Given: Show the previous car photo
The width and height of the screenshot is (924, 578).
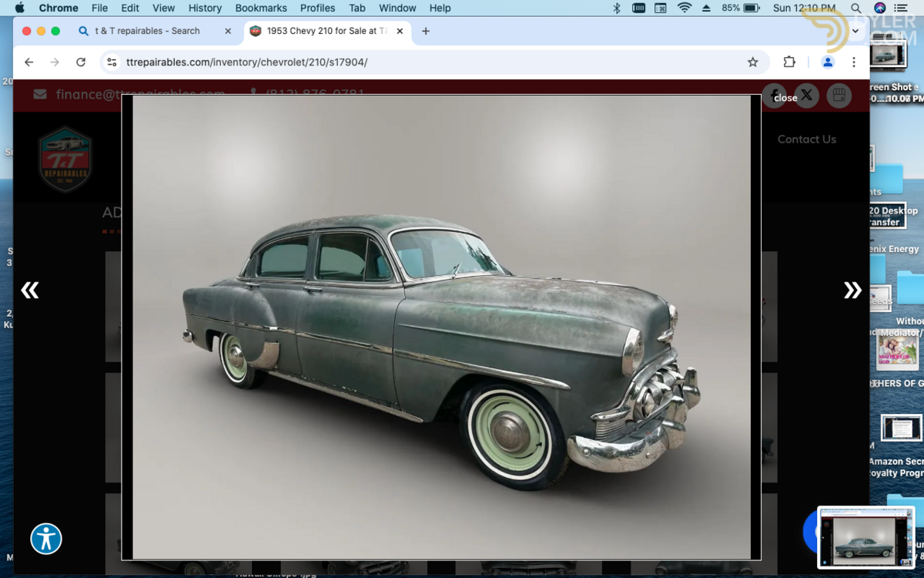Looking at the screenshot, I should [29, 290].
